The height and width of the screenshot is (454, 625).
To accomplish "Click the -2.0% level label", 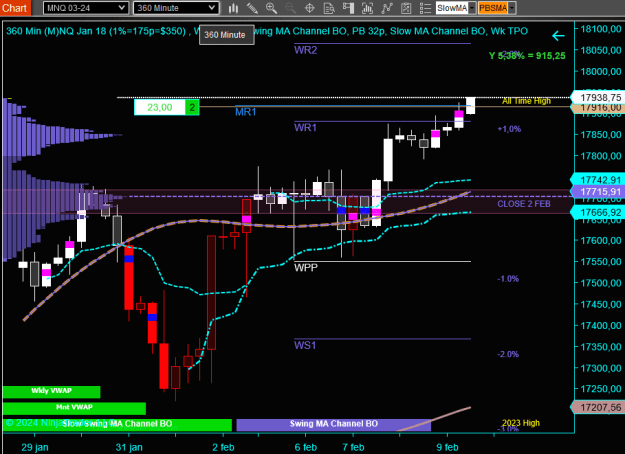I will point(508,354).
